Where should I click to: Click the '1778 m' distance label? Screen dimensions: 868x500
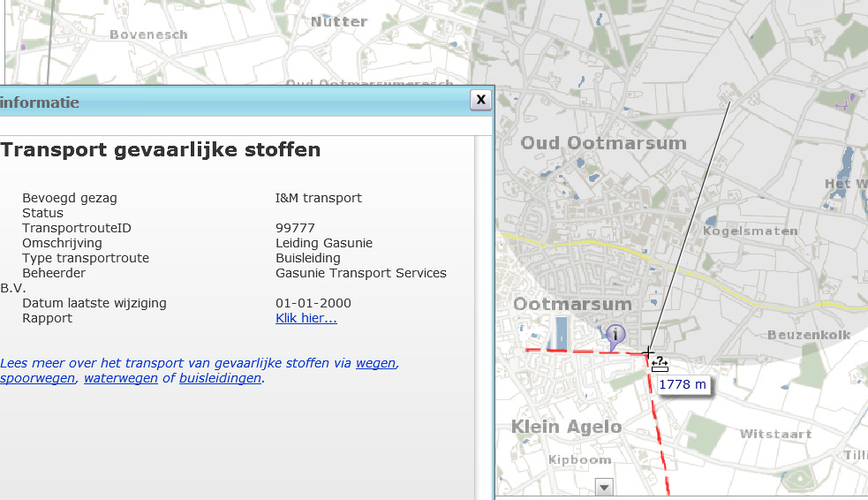[683, 384]
